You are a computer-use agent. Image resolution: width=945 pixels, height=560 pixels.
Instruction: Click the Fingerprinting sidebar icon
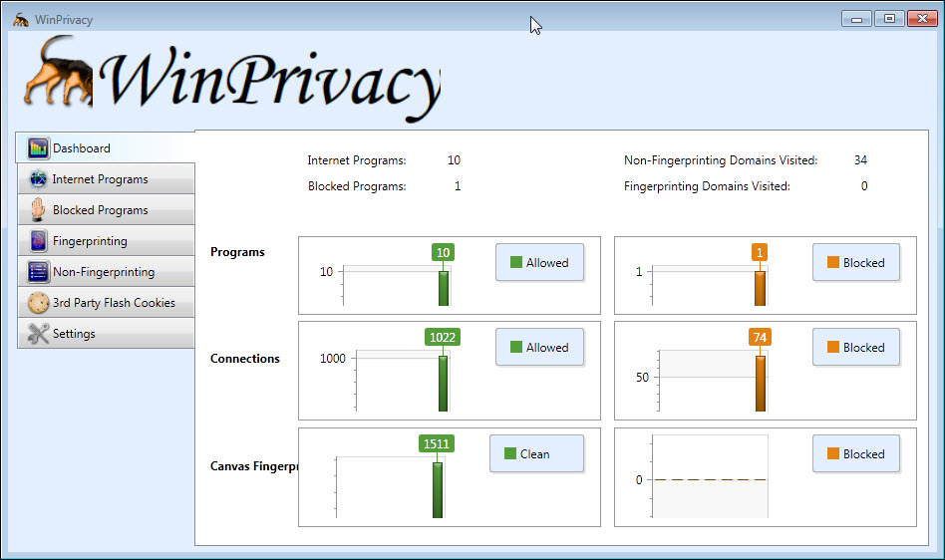tap(38, 241)
